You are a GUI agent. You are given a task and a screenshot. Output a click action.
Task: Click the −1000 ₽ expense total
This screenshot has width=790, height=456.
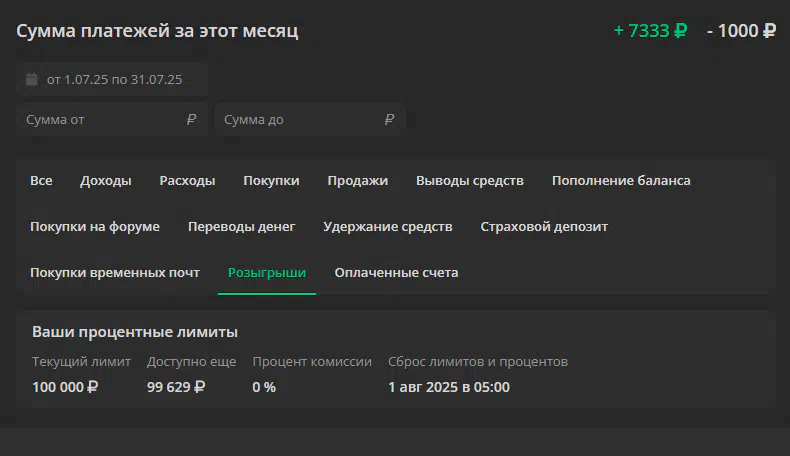(x=741, y=31)
